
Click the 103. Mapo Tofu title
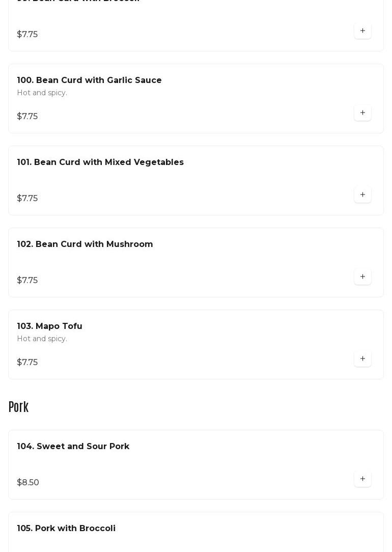click(49, 326)
